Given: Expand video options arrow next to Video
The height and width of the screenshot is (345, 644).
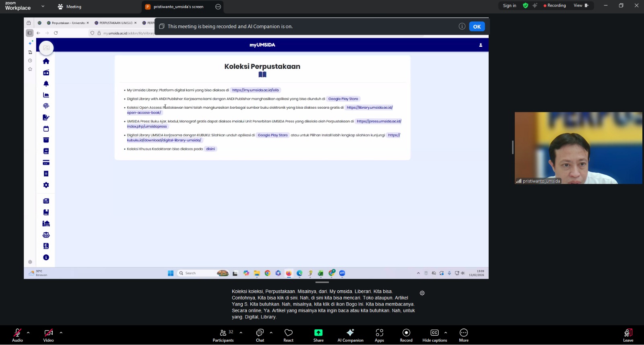Looking at the screenshot, I should 61,333.
